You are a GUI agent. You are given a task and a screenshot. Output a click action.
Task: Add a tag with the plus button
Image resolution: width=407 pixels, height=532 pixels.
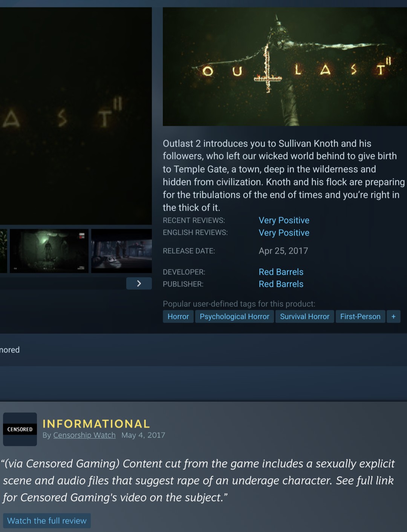click(x=393, y=316)
